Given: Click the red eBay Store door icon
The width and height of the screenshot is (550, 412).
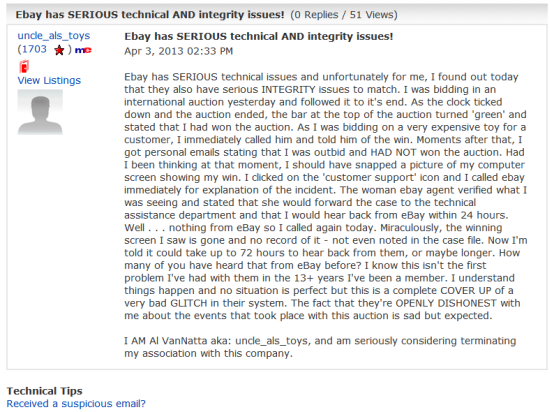Looking at the screenshot, I should point(24,66).
